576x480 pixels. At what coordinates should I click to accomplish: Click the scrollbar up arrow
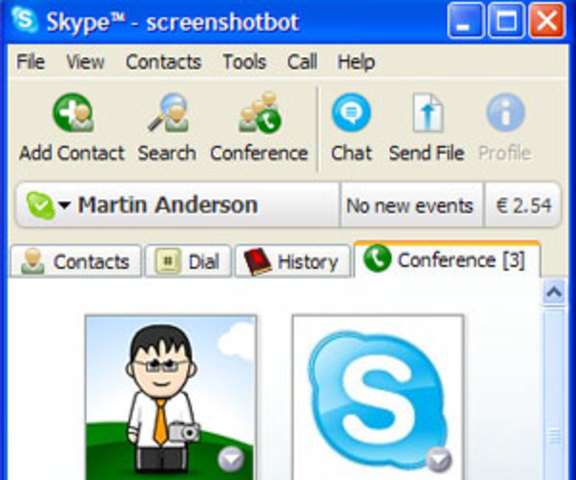click(x=554, y=292)
